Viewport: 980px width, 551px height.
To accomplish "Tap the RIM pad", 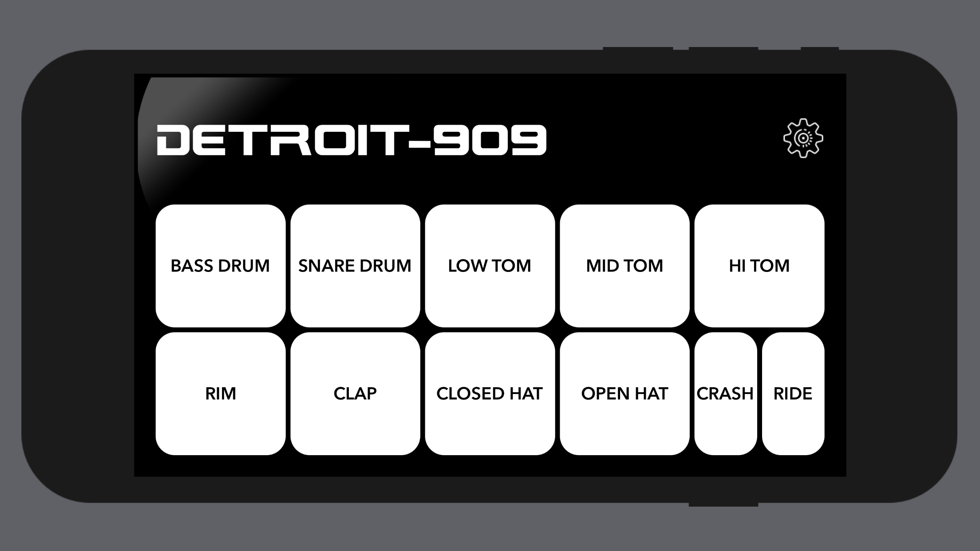I will [x=221, y=394].
